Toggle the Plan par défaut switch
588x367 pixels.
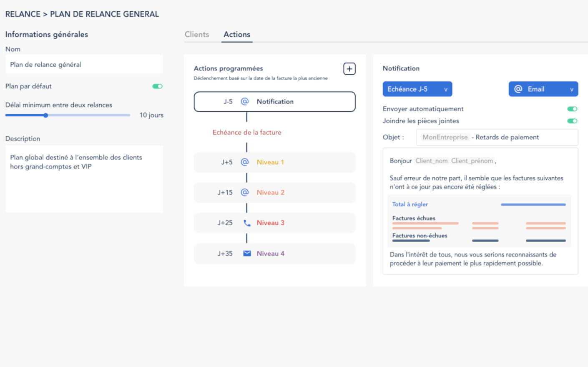coord(157,86)
